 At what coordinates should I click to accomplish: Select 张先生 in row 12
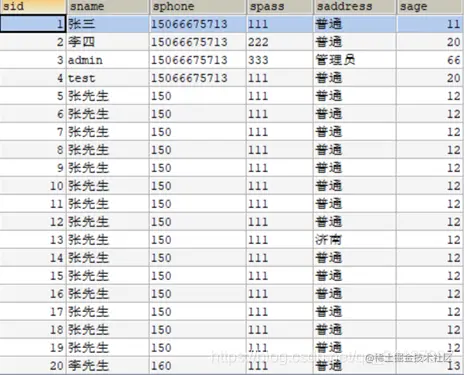[108, 222]
